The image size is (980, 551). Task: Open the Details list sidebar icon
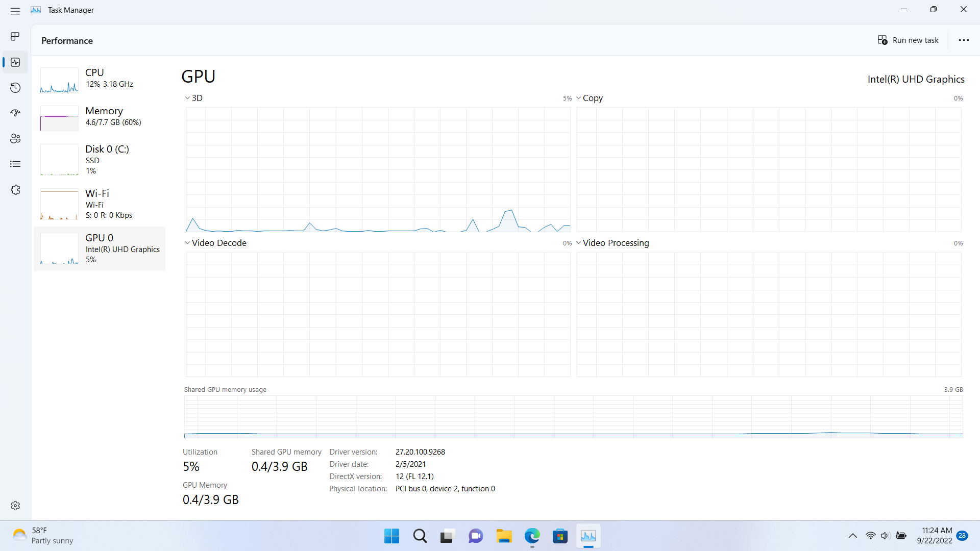(x=15, y=164)
